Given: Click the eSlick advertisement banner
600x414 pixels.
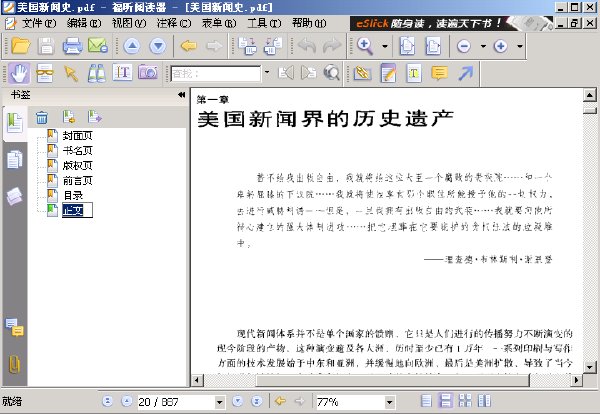Looking at the screenshot, I should tap(451, 23).
